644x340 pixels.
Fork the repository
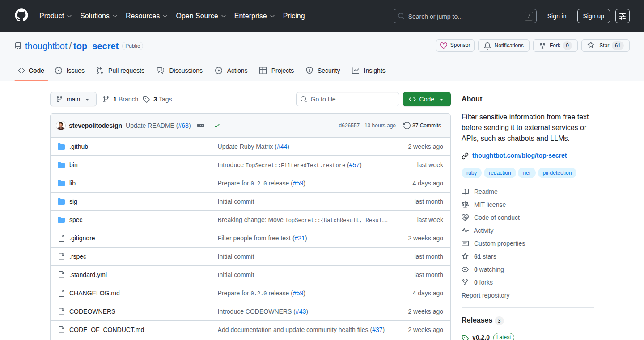[555, 46]
